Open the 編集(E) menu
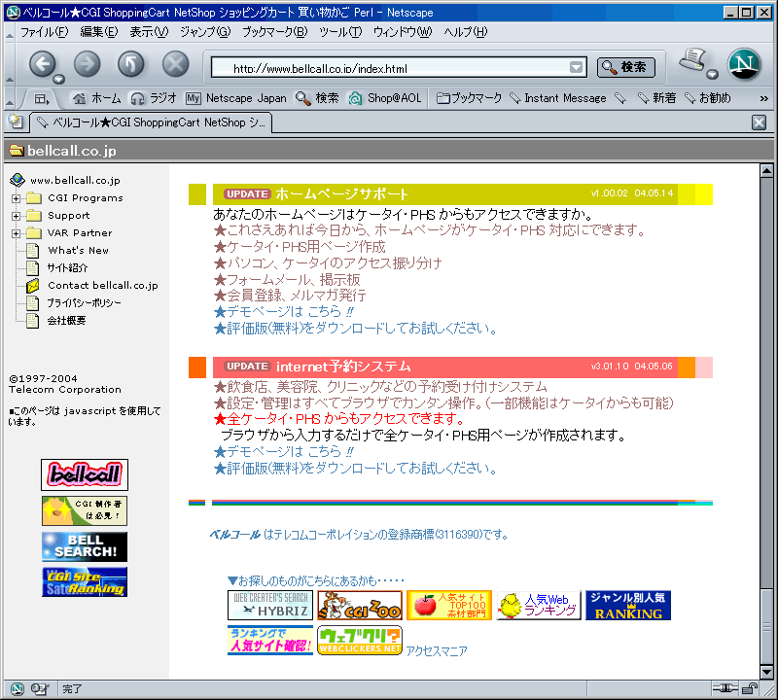Image resolution: width=778 pixels, height=700 pixels. click(x=99, y=32)
